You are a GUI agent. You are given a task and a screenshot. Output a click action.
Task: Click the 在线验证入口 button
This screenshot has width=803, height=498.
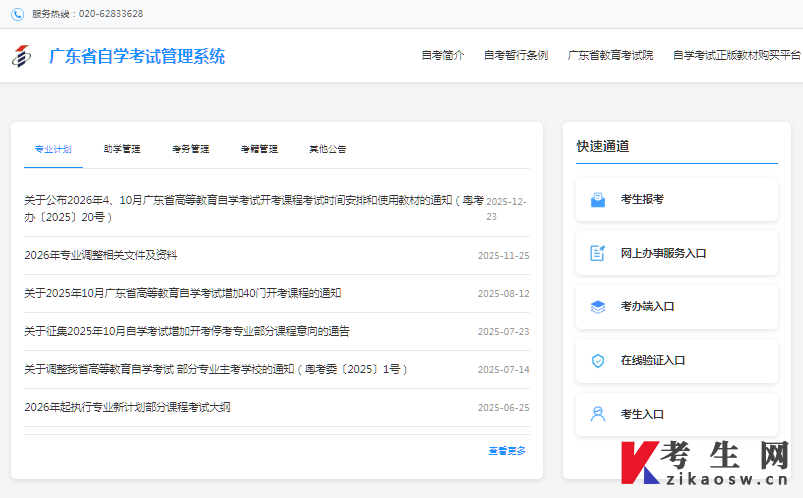(677, 361)
